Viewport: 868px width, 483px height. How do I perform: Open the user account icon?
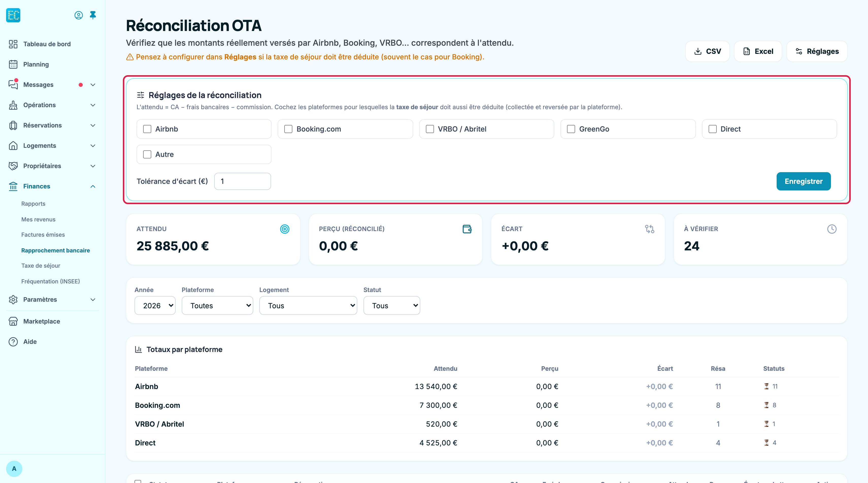click(x=78, y=15)
